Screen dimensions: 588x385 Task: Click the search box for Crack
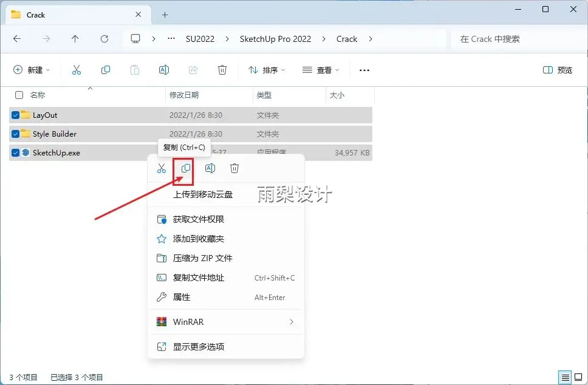pyautogui.click(x=518, y=39)
